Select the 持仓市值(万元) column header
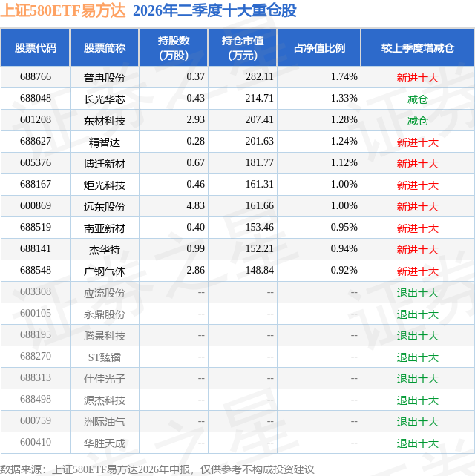This screenshot has width=475, height=476. 243,48
